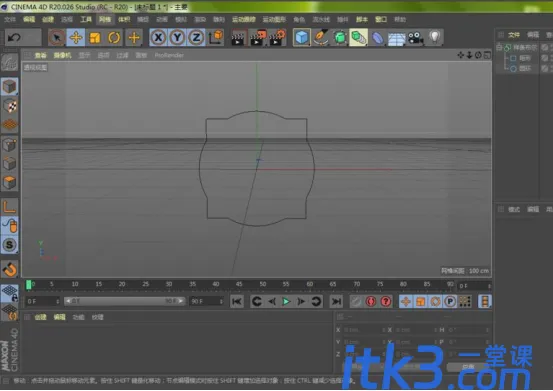Viewport: 553px width, 391px height.
Task: Render the active view with clapperboard icon
Action: pos(238,37)
